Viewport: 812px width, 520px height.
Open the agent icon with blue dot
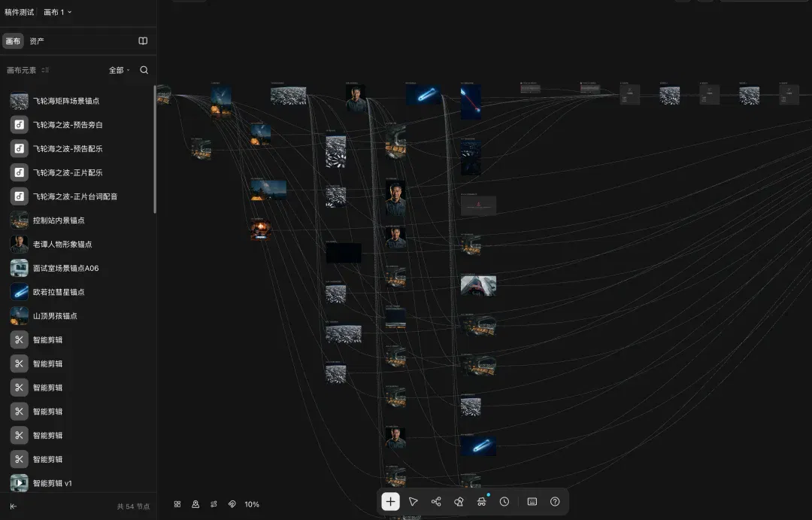[x=482, y=501]
